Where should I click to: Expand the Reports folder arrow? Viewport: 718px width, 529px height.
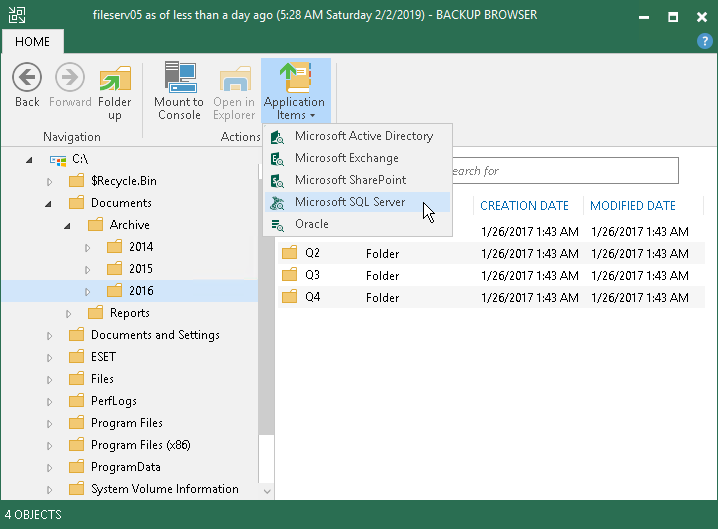pos(68,313)
